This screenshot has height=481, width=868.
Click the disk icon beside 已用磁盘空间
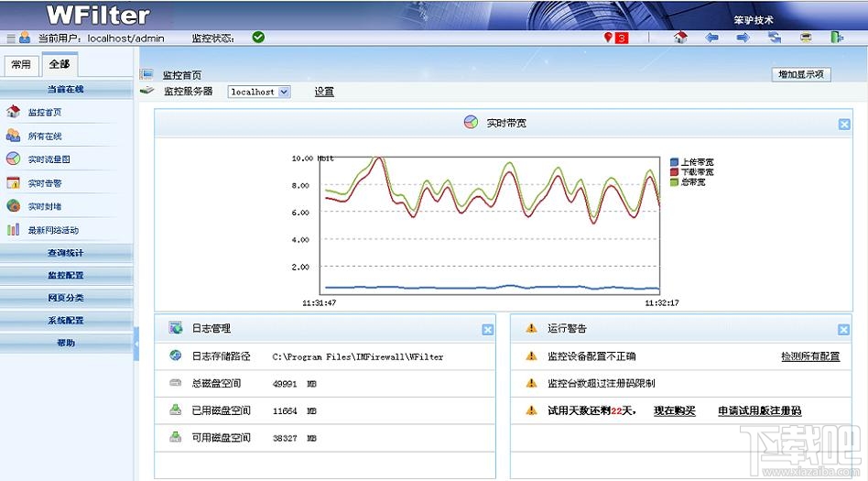176,410
